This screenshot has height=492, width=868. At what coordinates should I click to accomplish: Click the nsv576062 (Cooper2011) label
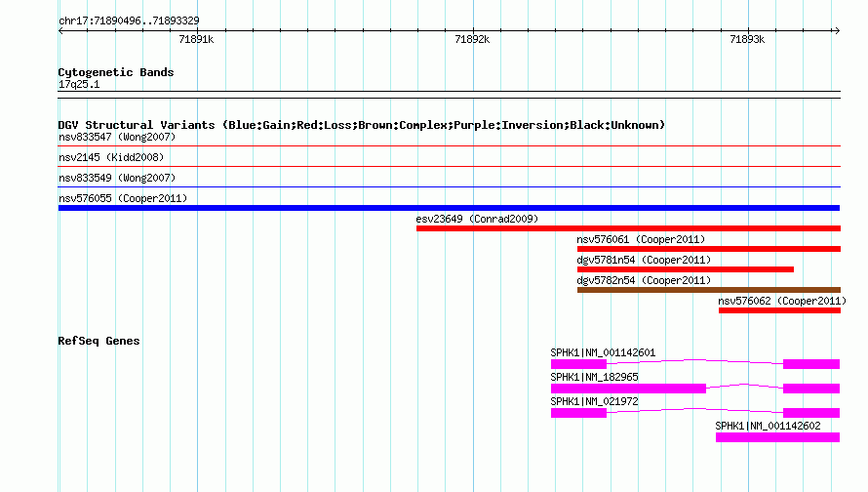782,301
